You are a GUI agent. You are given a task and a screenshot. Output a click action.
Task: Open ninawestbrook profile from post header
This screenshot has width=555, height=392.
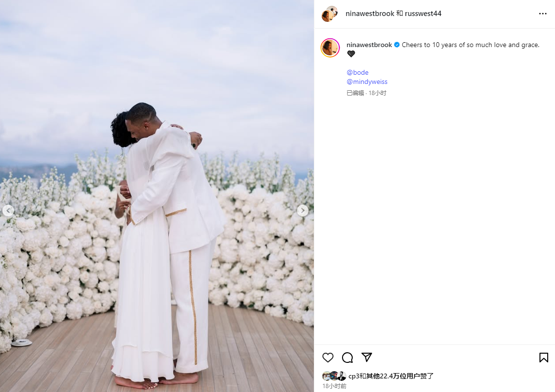click(370, 14)
